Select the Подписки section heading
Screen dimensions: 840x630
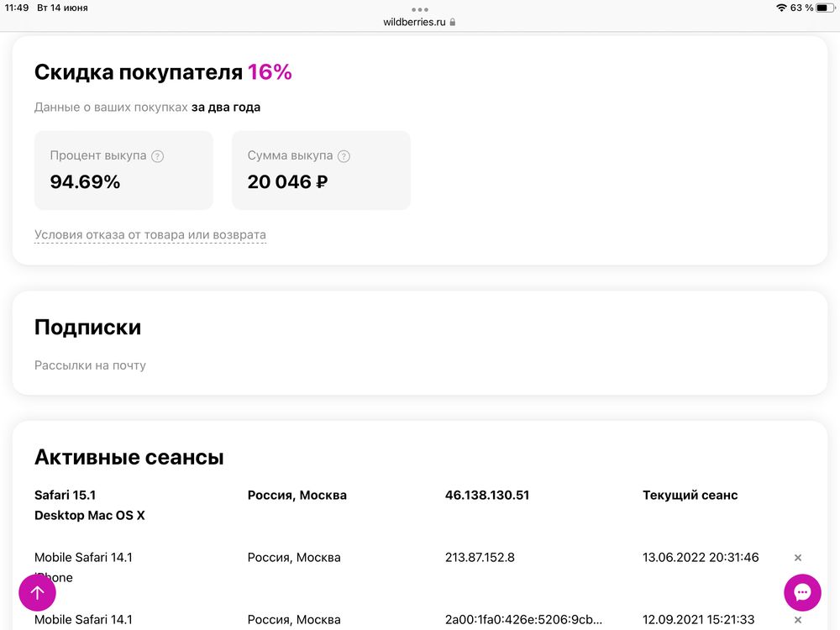click(87, 327)
